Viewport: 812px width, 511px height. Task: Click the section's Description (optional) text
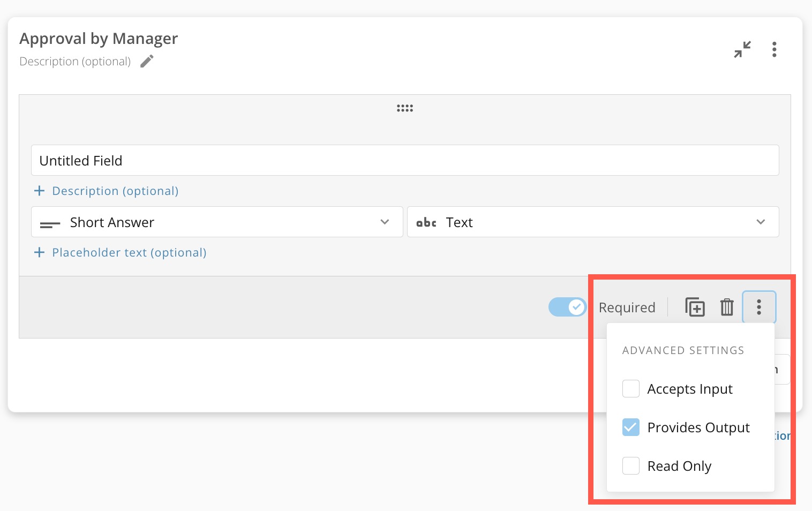click(75, 62)
